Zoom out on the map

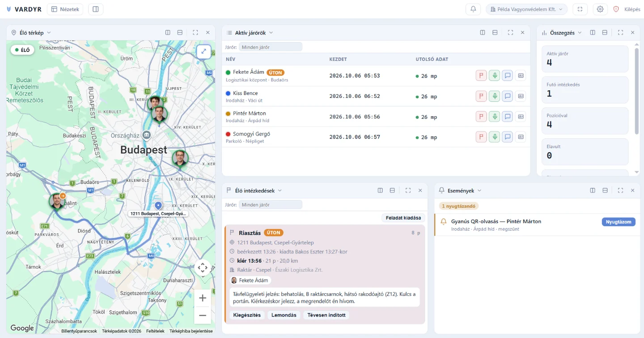coord(203,315)
